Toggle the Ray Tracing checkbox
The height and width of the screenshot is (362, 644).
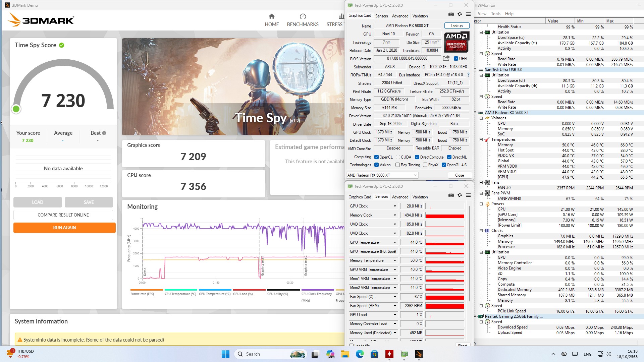pyautogui.click(x=397, y=165)
